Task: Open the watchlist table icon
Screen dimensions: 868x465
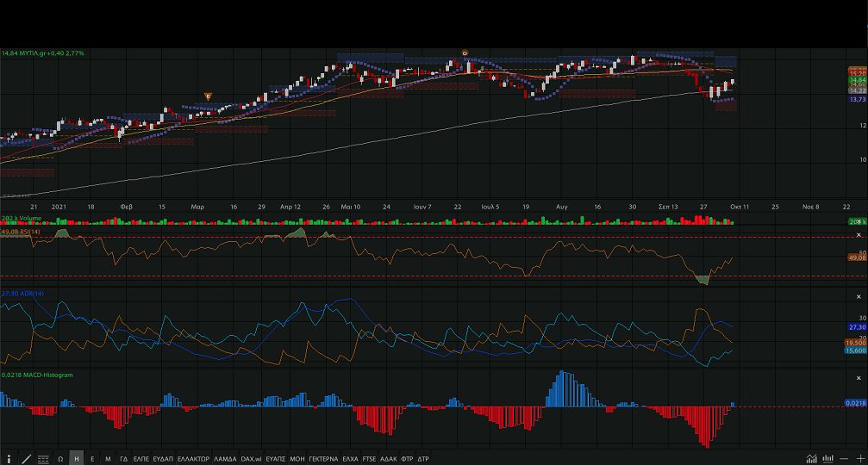Action: point(43,459)
